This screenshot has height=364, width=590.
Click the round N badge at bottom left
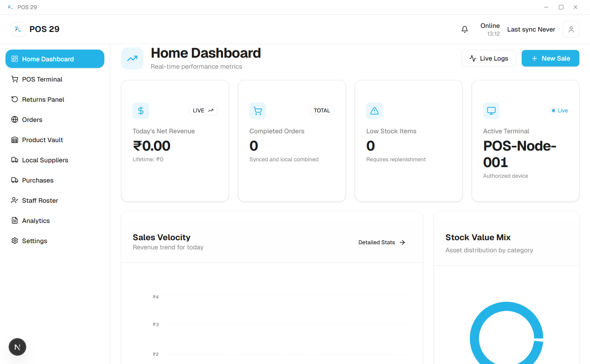(17, 347)
